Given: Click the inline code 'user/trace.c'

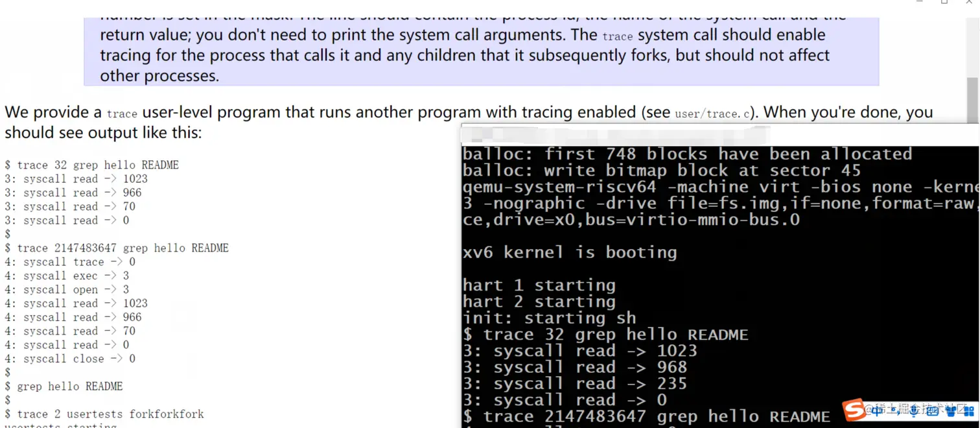Looking at the screenshot, I should click(712, 114).
